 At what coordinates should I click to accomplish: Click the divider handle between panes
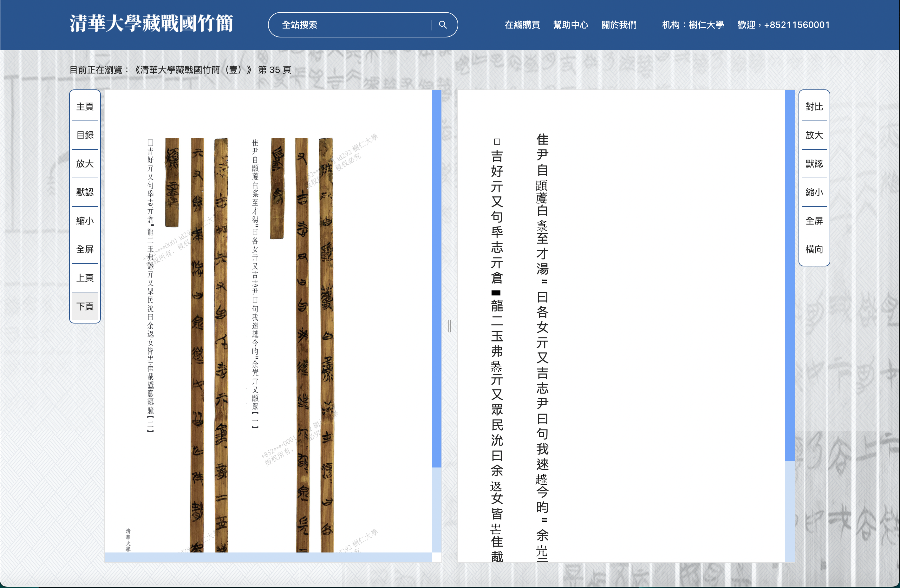(450, 326)
